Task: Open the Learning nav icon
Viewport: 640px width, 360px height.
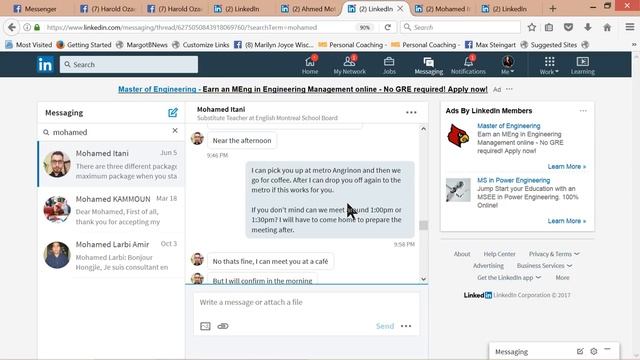Action: pos(582,65)
